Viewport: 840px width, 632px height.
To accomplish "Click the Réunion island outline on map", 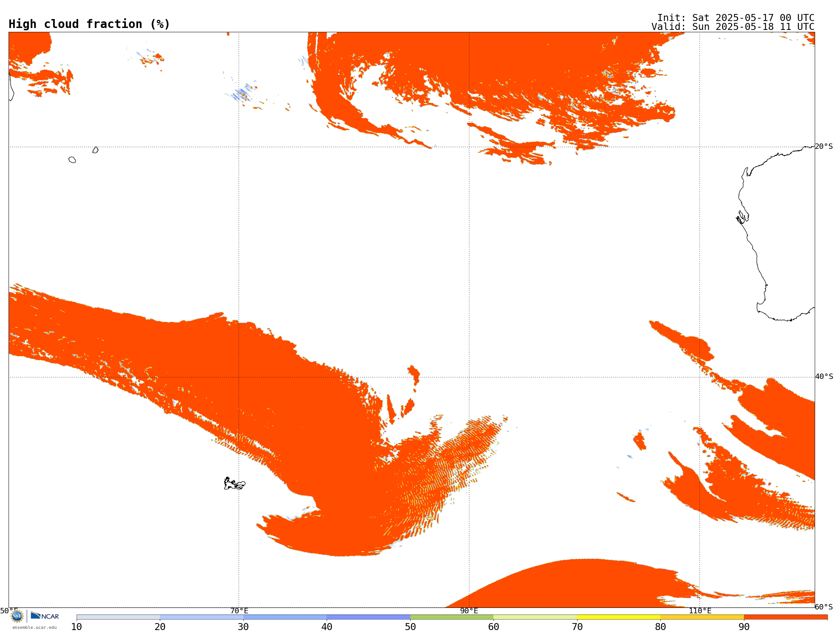I will tap(72, 160).
